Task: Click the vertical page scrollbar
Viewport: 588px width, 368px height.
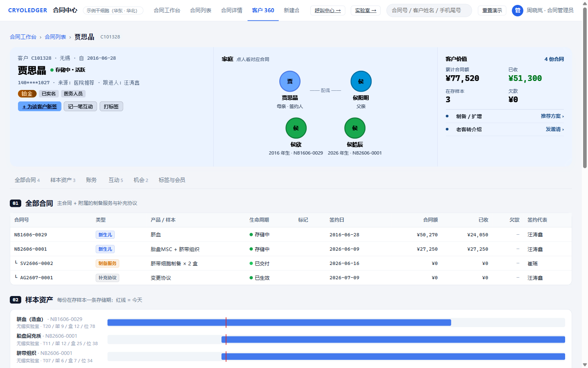Action: pyautogui.click(x=585, y=87)
